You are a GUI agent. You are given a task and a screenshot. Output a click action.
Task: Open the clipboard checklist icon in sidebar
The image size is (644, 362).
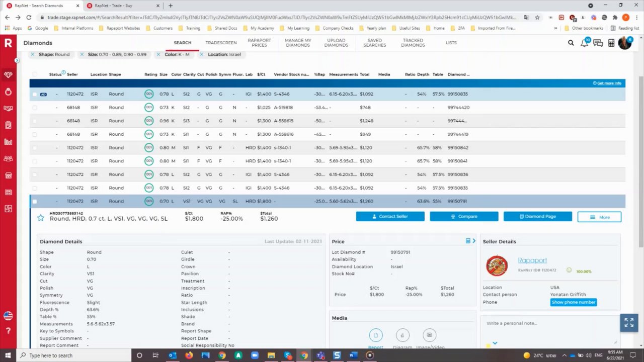(x=8, y=125)
